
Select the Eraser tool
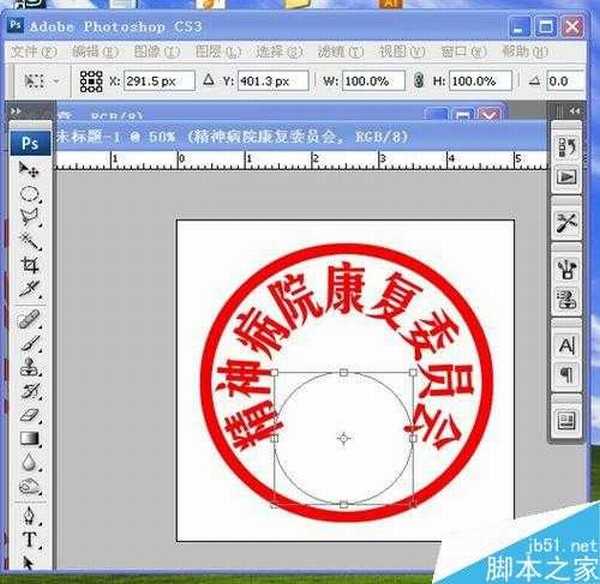[30, 415]
